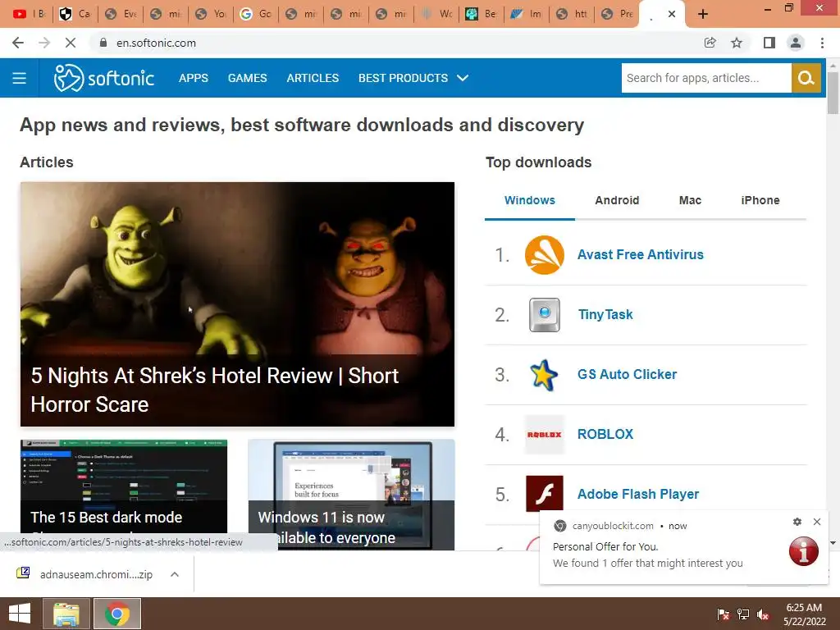Toggle the browser side panel icon

coord(769,43)
